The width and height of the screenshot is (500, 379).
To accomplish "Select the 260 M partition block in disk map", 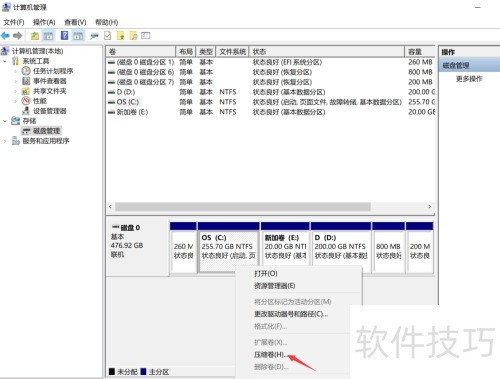I will [x=183, y=248].
